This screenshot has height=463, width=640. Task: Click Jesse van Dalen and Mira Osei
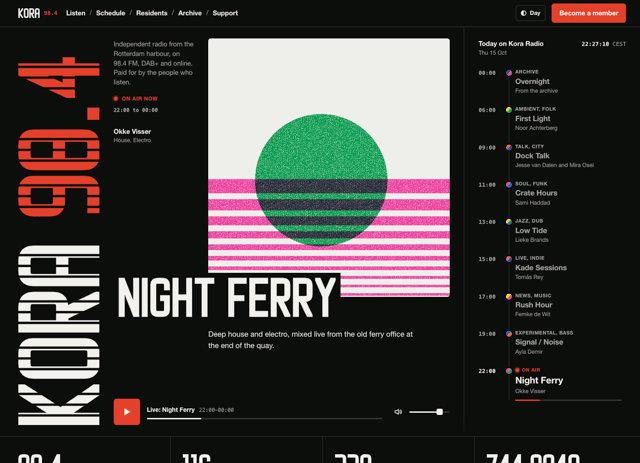pos(554,165)
